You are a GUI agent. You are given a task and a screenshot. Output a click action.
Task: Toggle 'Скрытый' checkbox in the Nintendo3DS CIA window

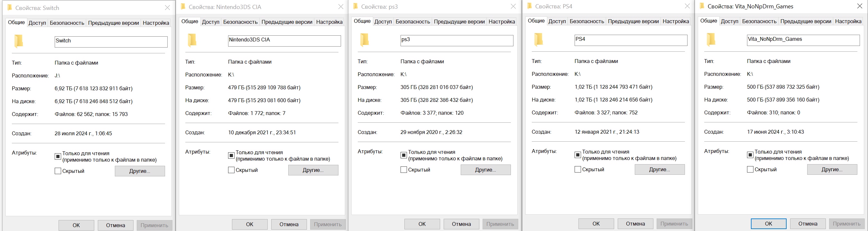[x=231, y=170]
